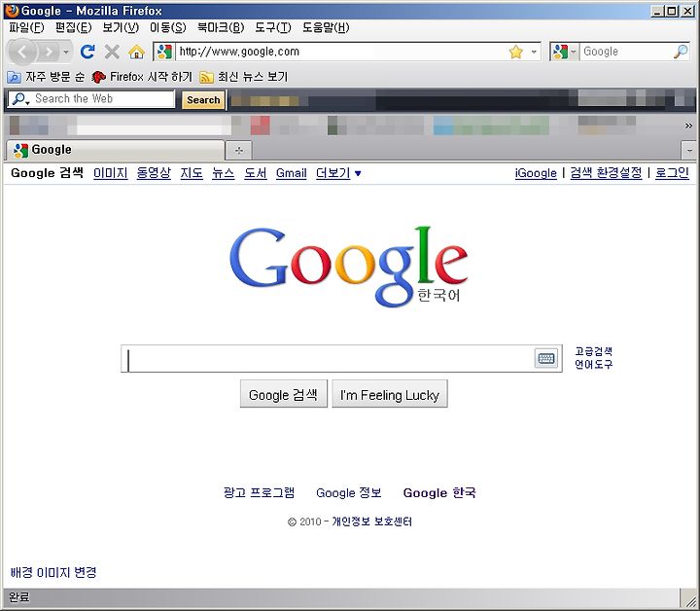Select the Google tab

(x=115, y=150)
